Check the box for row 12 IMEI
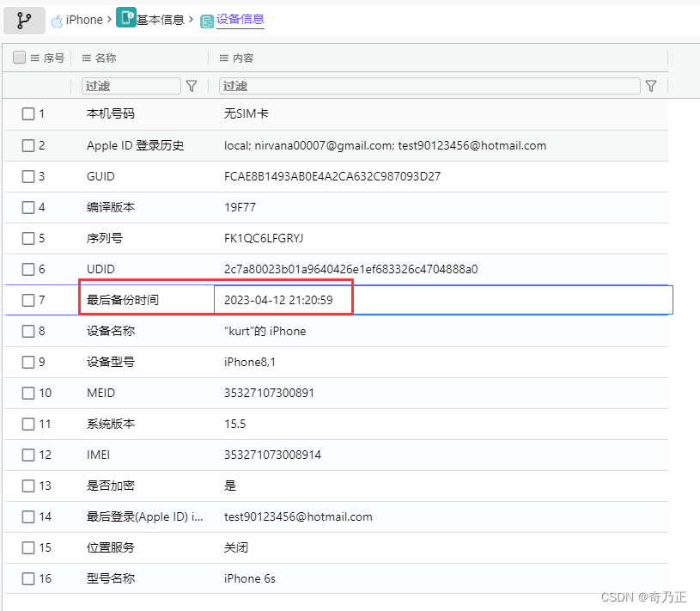The image size is (700, 611). 28,455
